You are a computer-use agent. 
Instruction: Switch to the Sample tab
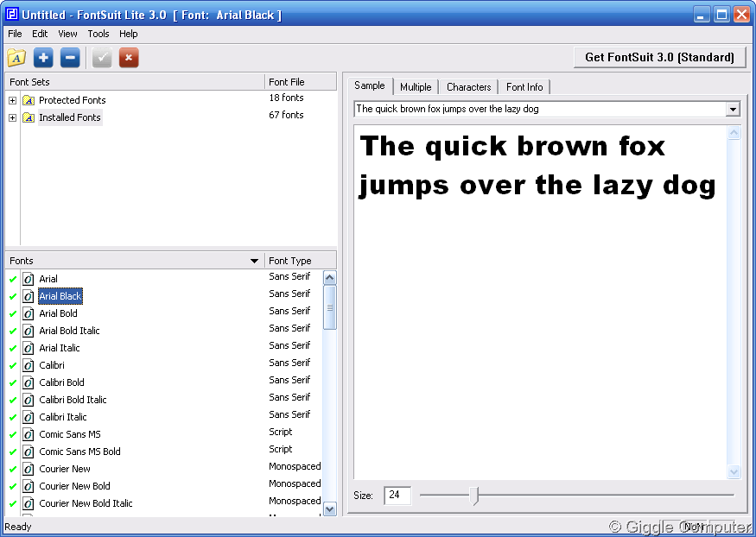370,85
